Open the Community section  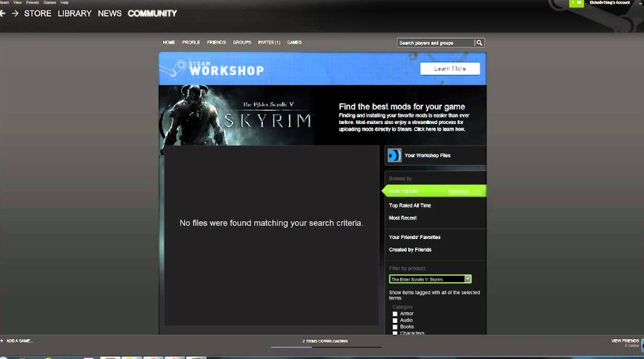click(x=153, y=14)
